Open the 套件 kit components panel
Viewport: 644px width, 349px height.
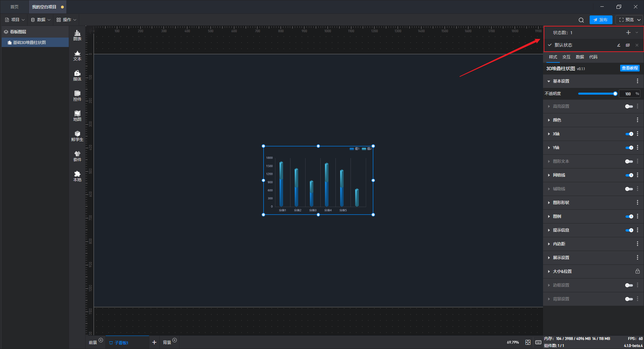77,156
